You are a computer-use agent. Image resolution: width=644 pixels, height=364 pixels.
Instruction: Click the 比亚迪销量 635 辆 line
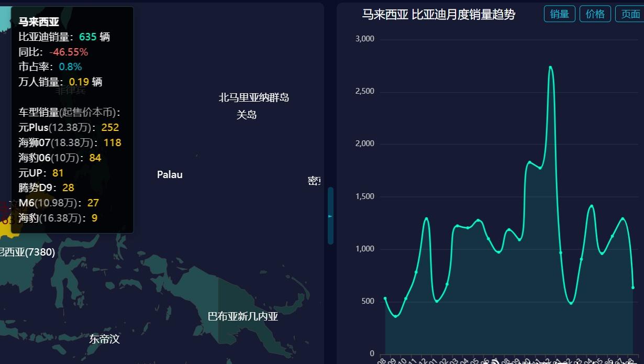[64, 37]
